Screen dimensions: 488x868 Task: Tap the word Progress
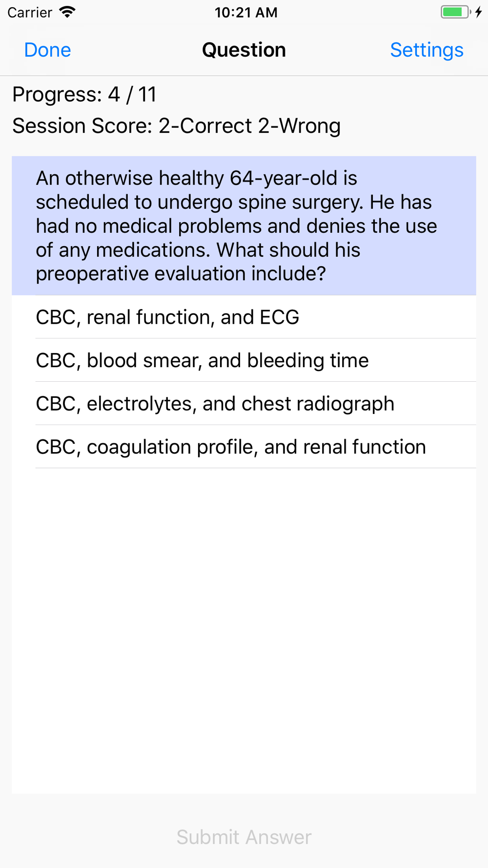click(x=57, y=94)
